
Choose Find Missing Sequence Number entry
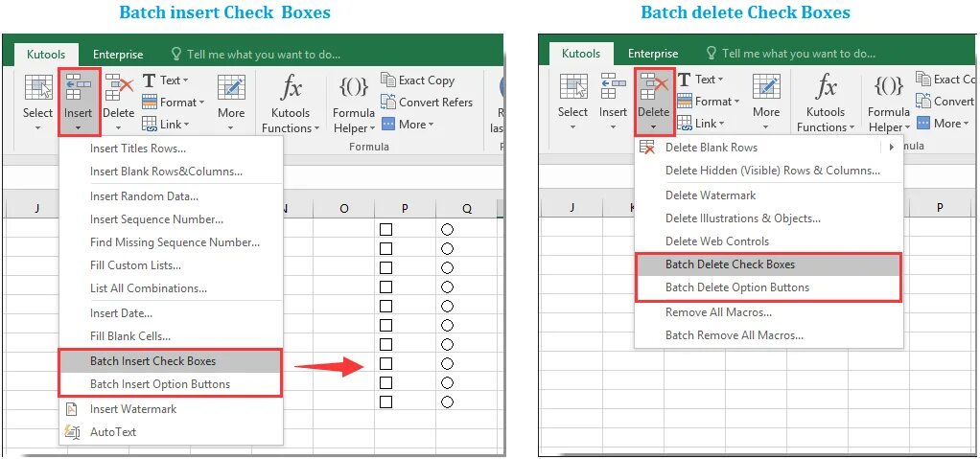pyautogui.click(x=171, y=242)
